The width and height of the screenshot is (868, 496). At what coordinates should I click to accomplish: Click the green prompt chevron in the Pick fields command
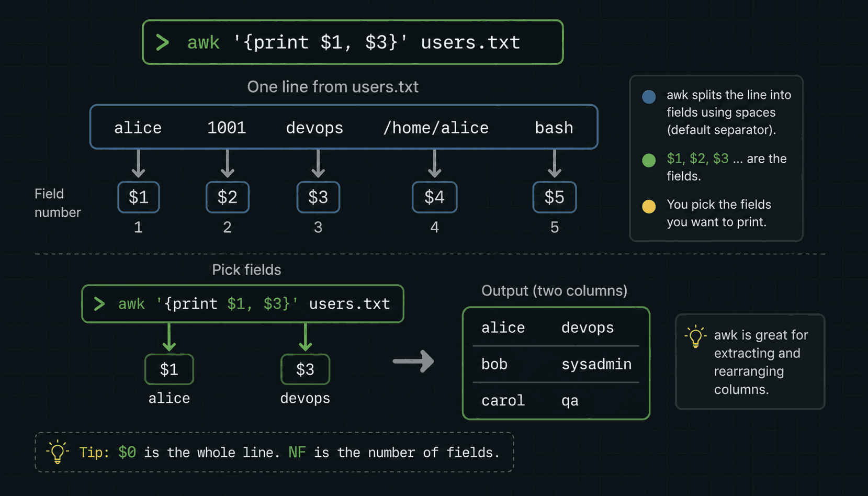[99, 304]
